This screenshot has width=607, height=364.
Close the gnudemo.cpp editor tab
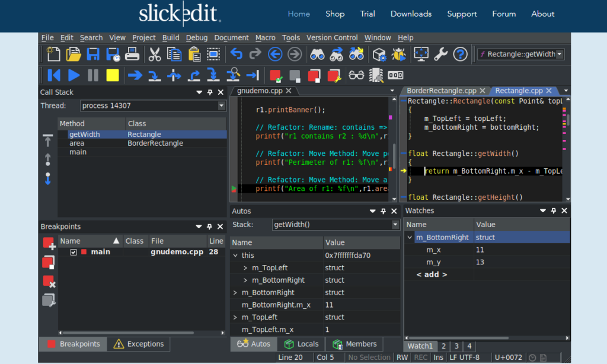(289, 91)
